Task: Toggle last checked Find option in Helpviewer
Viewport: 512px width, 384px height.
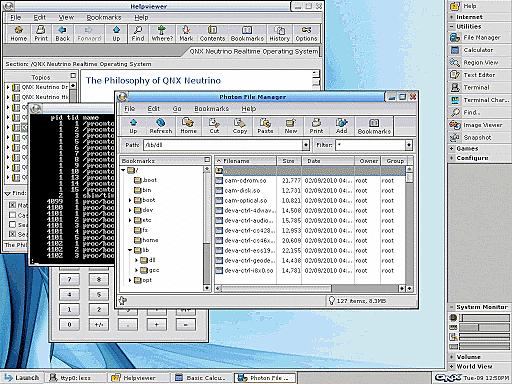Action: tap(12, 234)
